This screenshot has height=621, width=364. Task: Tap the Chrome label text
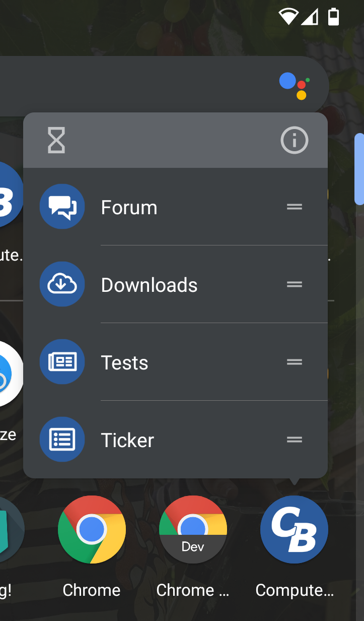point(92,590)
